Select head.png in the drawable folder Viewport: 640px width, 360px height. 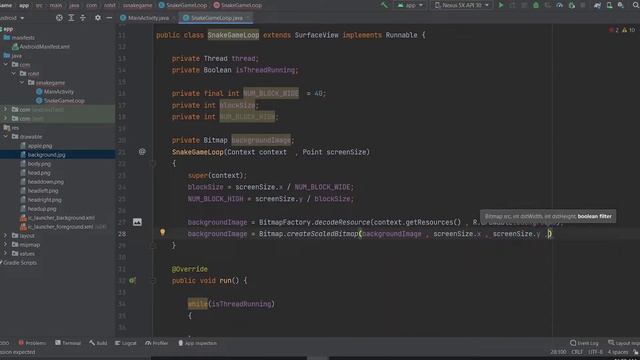click(x=35, y=173)
